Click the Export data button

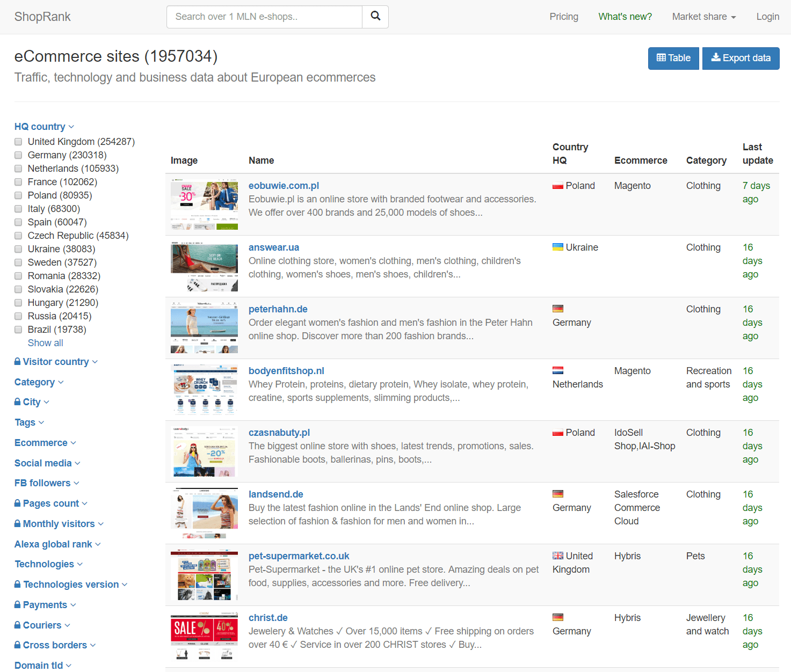click(x=741, y=58)
